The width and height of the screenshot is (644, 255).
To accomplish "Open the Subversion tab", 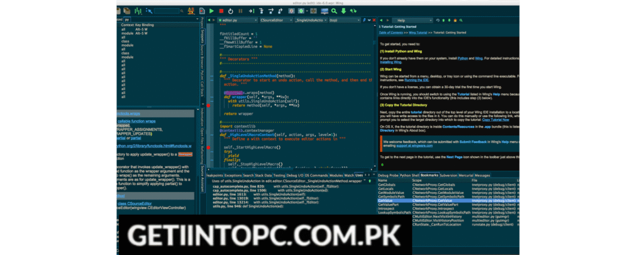I will pyautogui.click(x=448, y=175).
